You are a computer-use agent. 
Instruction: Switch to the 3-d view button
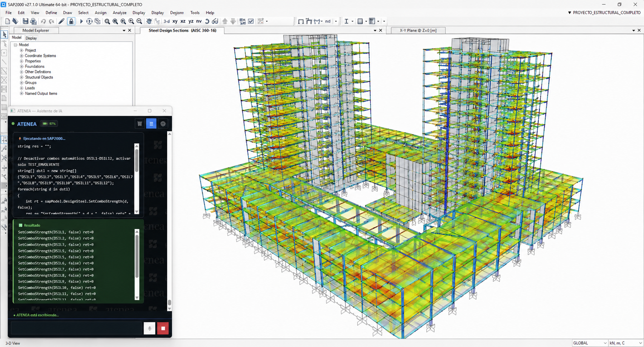[x=166, y=21]
